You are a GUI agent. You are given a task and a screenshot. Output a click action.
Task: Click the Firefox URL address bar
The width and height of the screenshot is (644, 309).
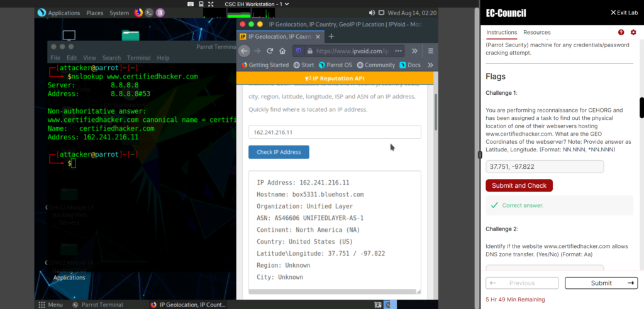pos(348,51)
